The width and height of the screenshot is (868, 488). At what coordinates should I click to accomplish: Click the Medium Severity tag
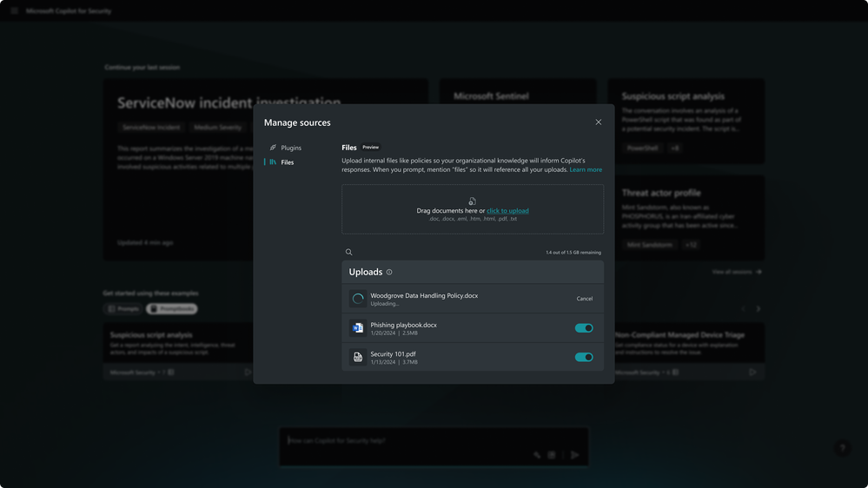[217, 128]
